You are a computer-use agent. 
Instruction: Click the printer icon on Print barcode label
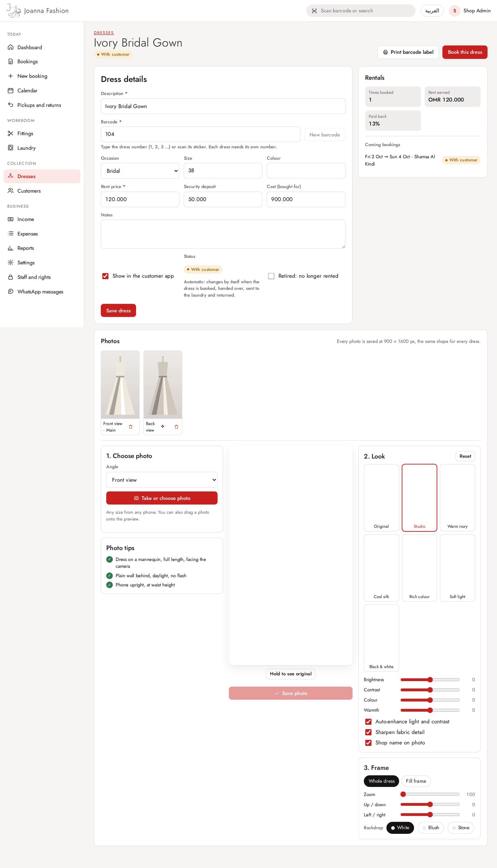385,52
